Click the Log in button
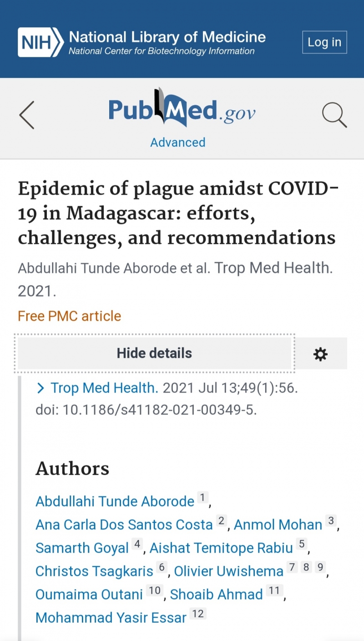364x641 pixels. 324,42
